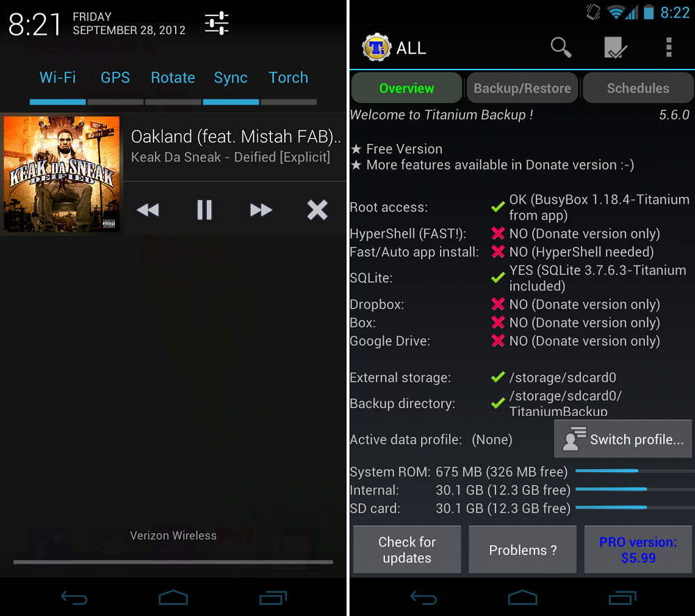Pause the Oakland song playback
Viewport: 695px width, 616px height.
coord(204,210)
